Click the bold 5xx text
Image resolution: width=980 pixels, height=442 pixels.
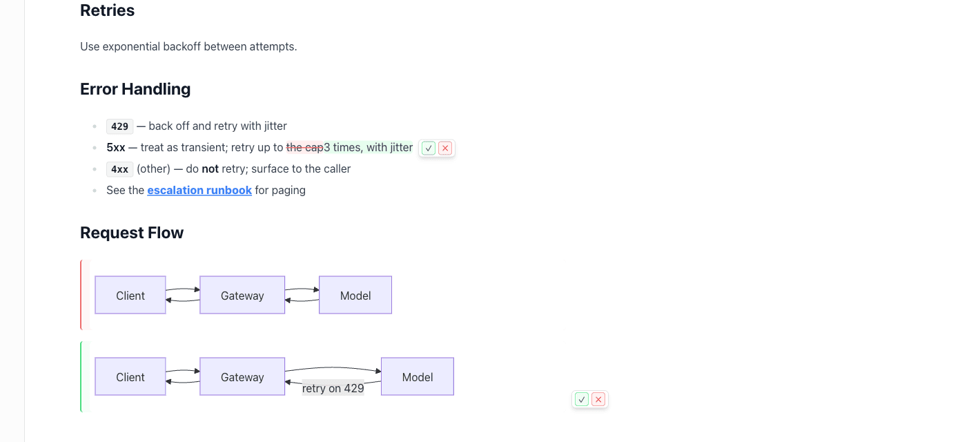[116, 147]
